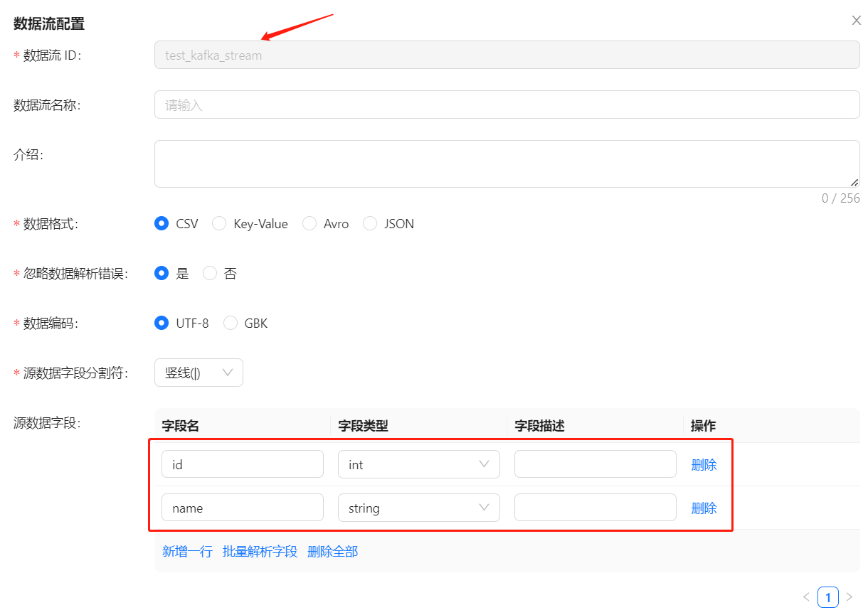Viewport: 868px width, 610px height.
Task: Close the data stream configuration dialog
Action: coord(857,21)
